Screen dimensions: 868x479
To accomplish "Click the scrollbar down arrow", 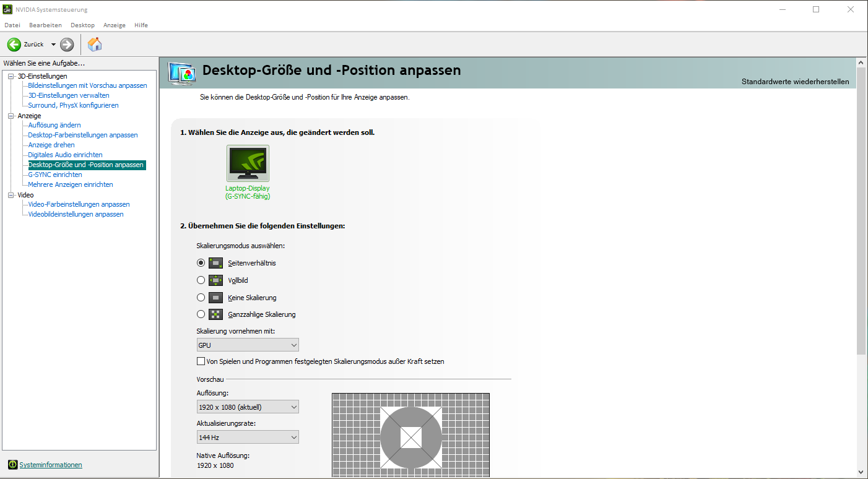I will pyautogui.click(x=861, y=472).
